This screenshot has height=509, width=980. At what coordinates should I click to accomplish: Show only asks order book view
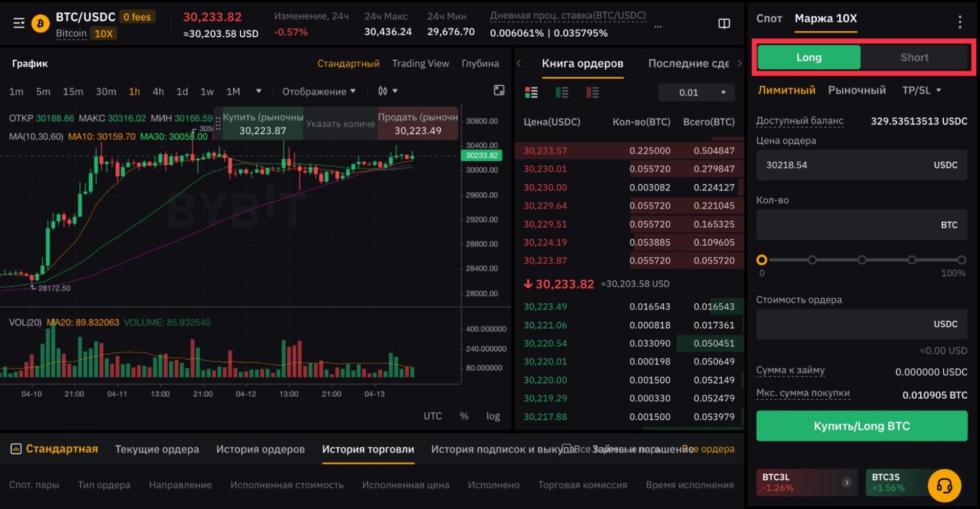click(x=592, y=92)
